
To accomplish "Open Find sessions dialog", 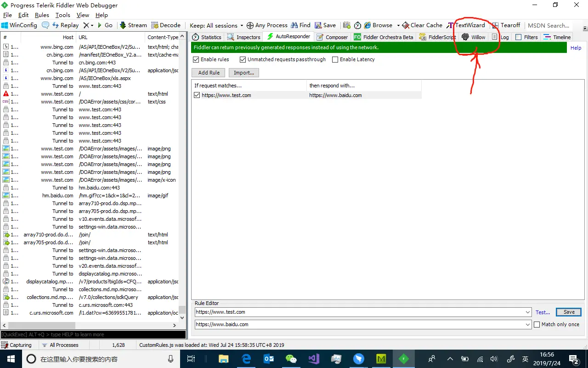I will pos(301,25).
